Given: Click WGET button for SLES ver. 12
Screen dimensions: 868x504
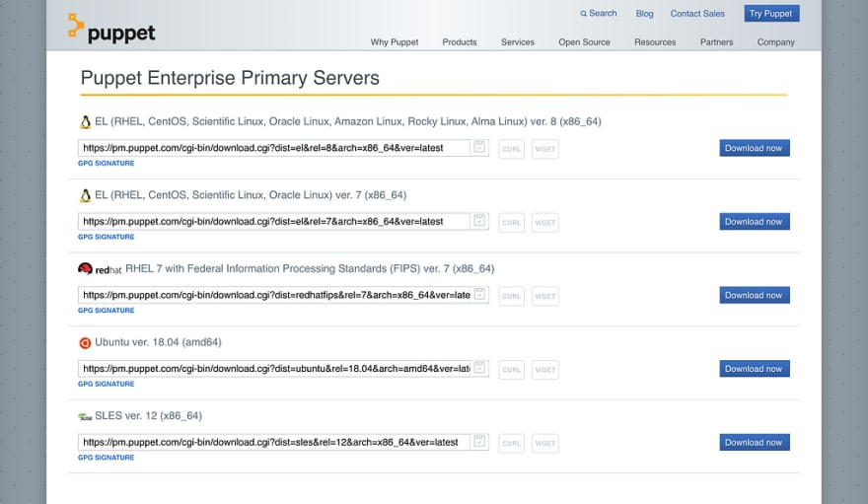Looking at the screenshot, I should coord(544,443).
